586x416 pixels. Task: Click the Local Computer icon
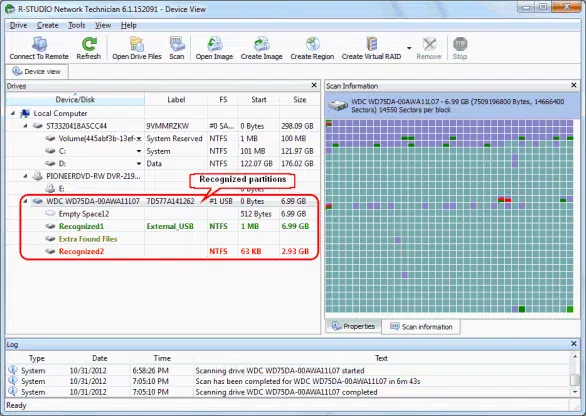coord(25,113)
